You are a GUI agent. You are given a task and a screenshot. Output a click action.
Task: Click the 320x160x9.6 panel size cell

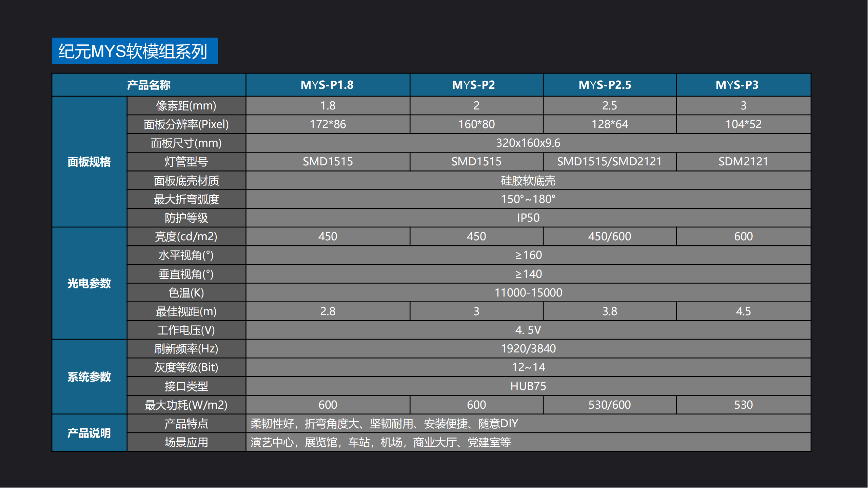point(528,143)
